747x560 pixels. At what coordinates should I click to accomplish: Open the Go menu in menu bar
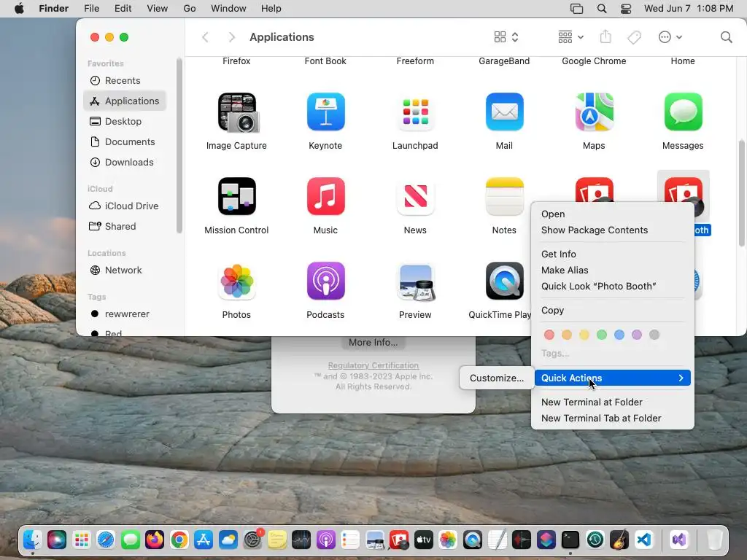point(189,9)
